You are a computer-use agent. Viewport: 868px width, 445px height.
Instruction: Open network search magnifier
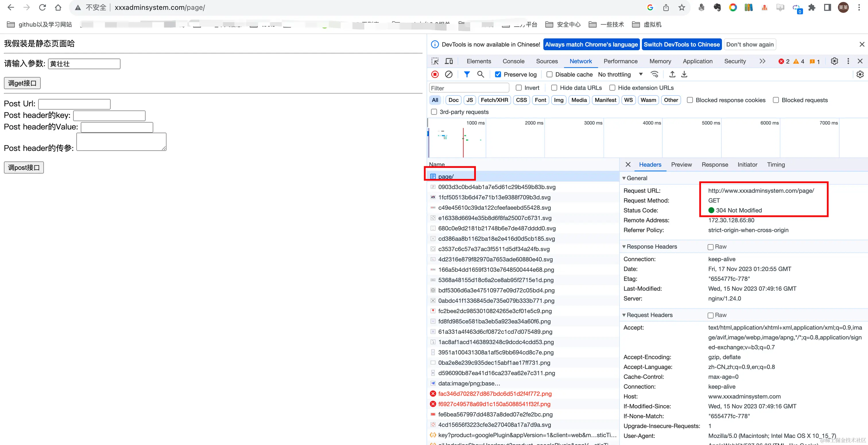[x=480, y=74]
